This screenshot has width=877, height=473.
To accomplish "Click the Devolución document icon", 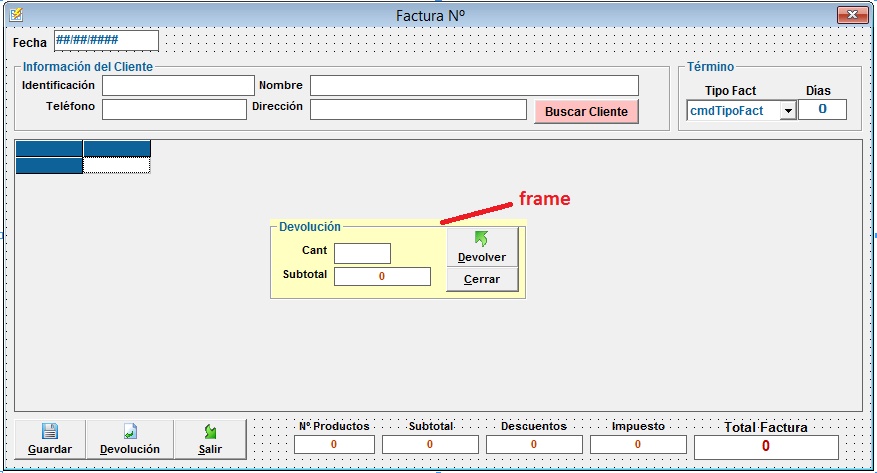I will click(130, 431).
